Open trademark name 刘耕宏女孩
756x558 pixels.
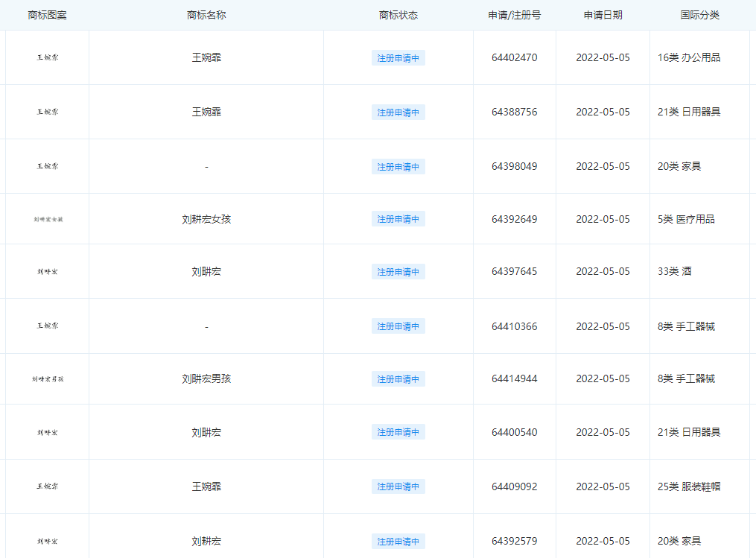(206, 220)
